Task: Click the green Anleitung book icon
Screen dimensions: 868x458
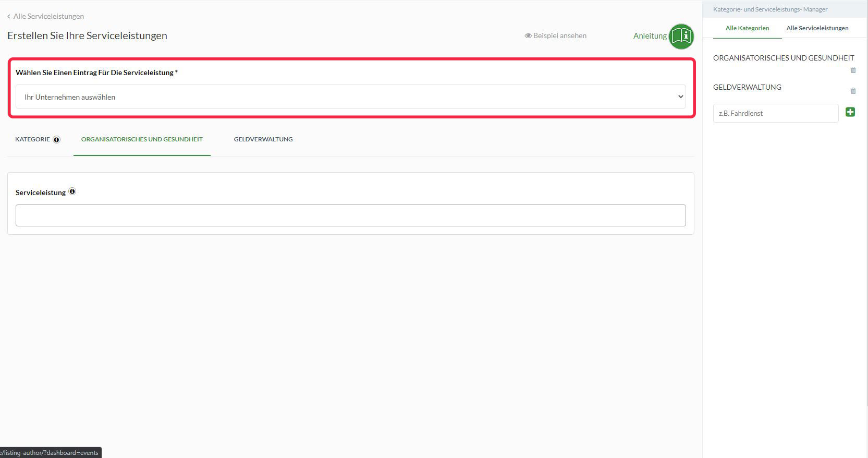Action: (681, 36)
